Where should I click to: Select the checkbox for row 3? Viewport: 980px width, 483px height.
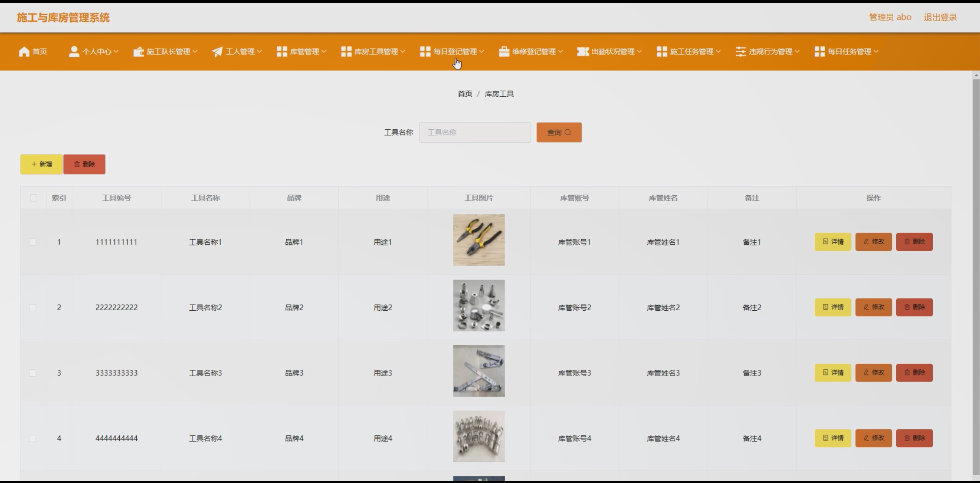(33, 373)
